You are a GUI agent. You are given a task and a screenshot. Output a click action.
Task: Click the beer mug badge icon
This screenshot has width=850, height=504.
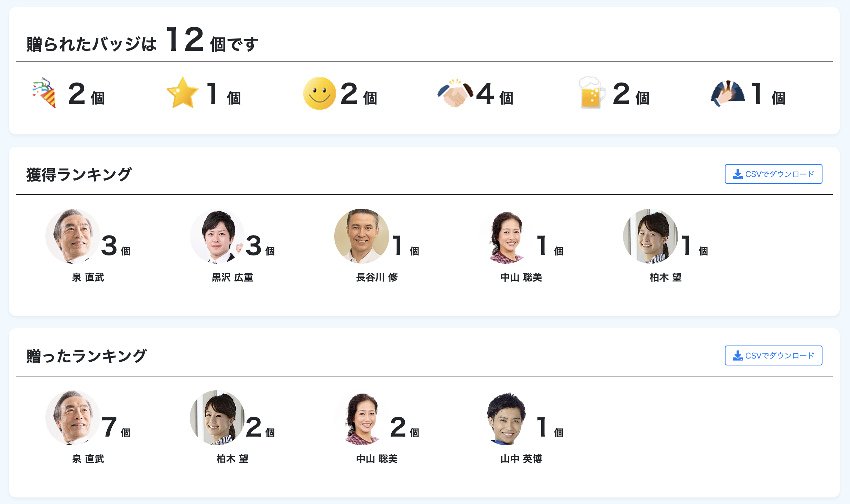tap(591, 92)
